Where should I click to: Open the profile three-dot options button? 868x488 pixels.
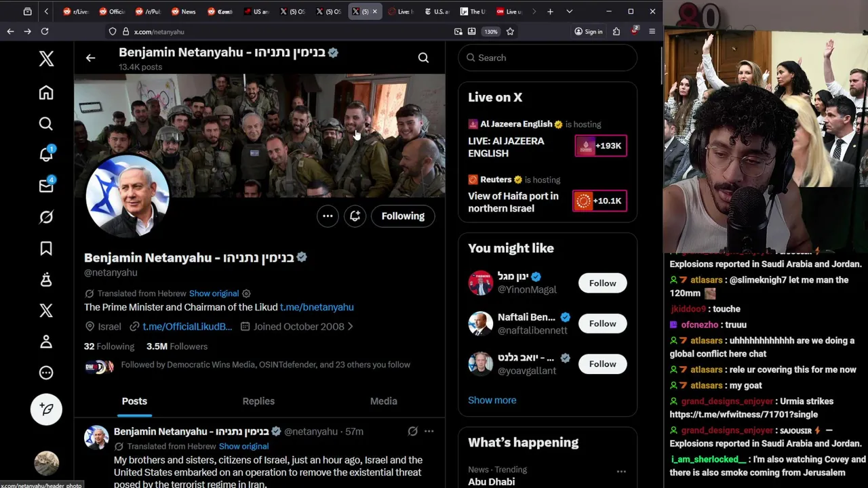pos(328,216)
